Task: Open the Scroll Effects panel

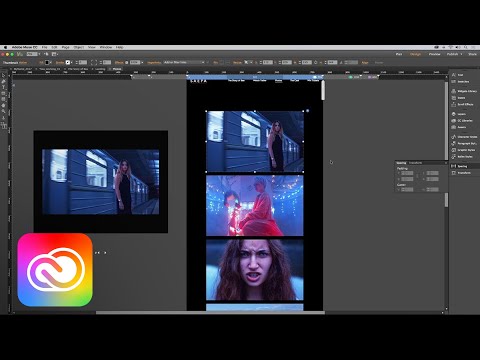Action: tap(462, 104)
